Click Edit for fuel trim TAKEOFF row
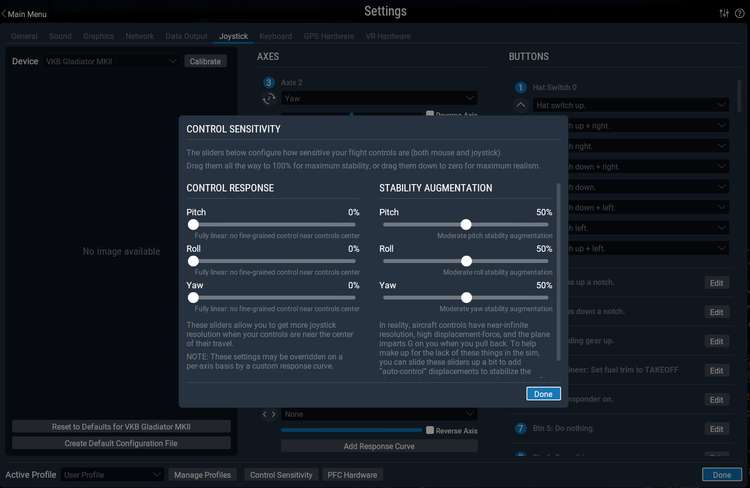The height and width of the screenshot is (488, 750). coord(716,371)
